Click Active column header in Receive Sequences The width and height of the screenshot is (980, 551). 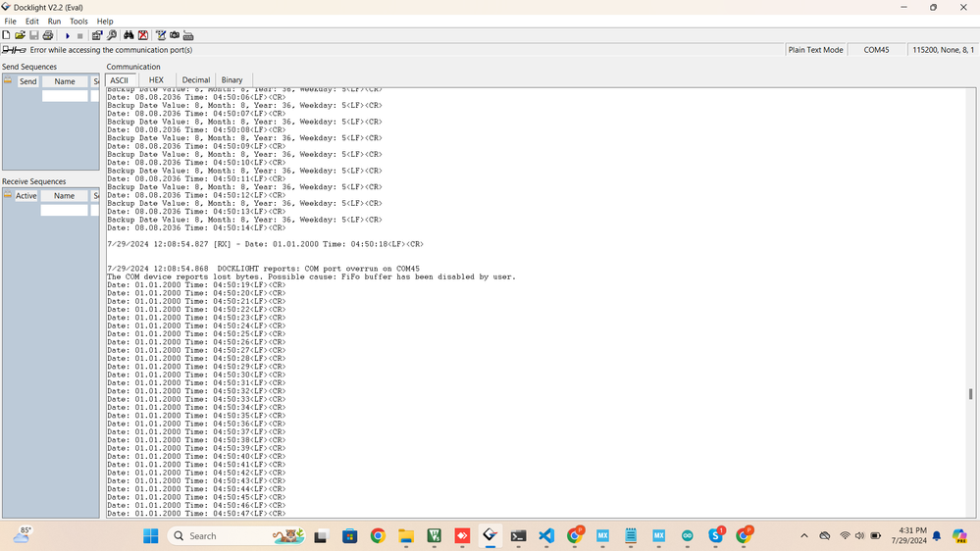click(26, 195)
